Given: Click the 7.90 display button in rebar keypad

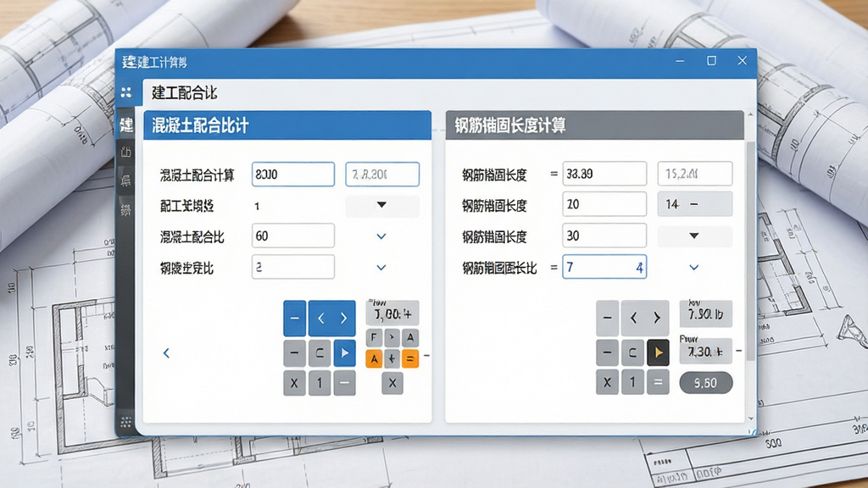Looking at the screenshot, I should pyautogui.click(x=706, y=314).
